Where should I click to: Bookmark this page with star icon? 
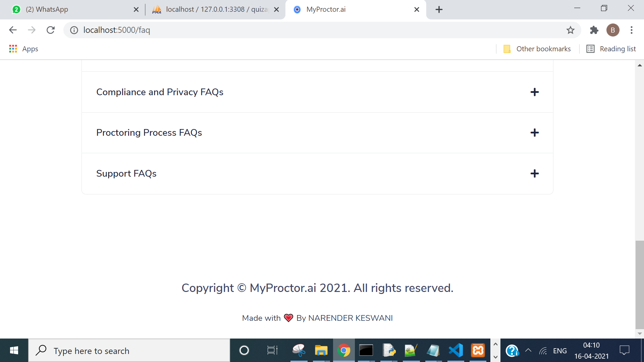click(570, 30)
